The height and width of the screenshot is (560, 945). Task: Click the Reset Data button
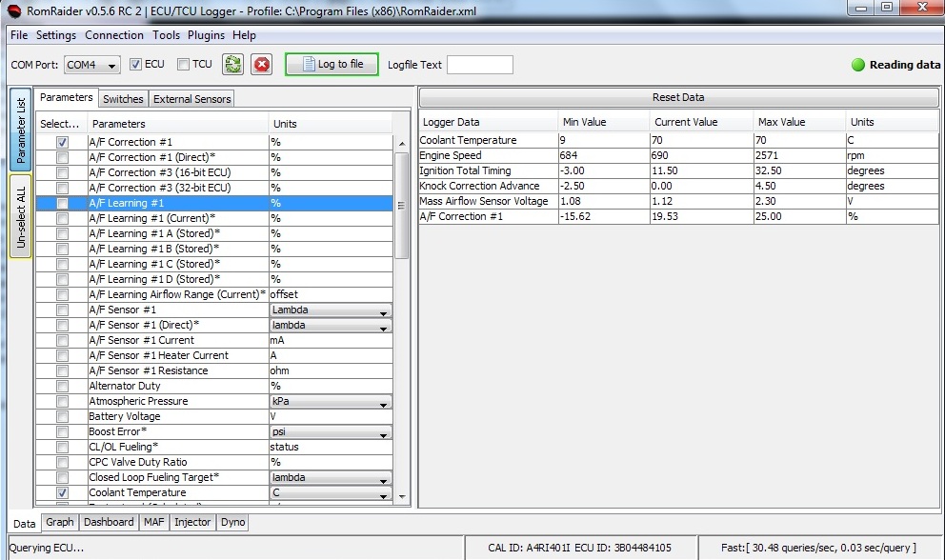tap(678, 97)
